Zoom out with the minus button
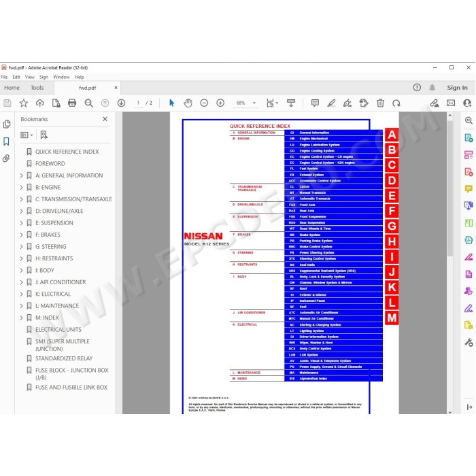476x476 pixels. [204, 103]
